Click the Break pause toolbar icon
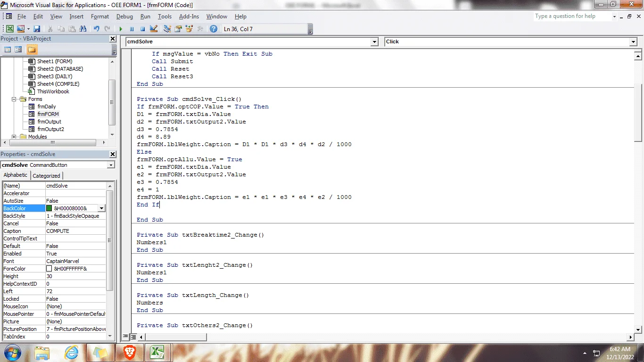Viewport: 644px width, 362px height. tap(132, 29)
